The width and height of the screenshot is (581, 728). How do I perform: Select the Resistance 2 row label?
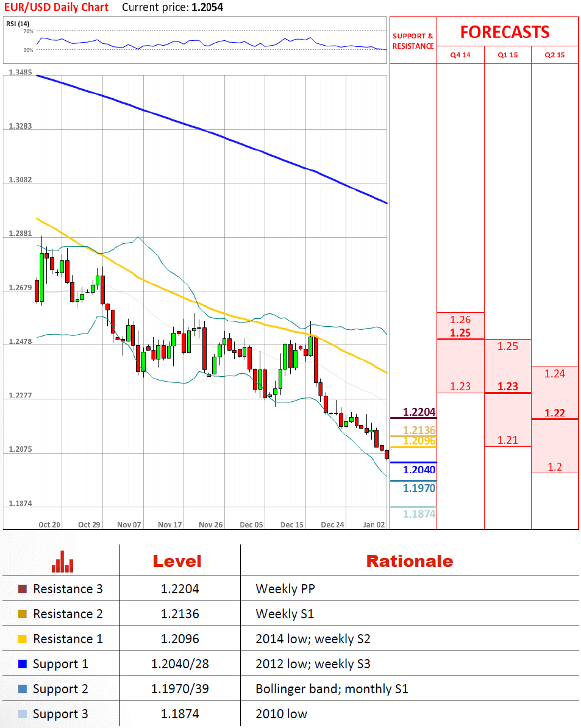68,614
